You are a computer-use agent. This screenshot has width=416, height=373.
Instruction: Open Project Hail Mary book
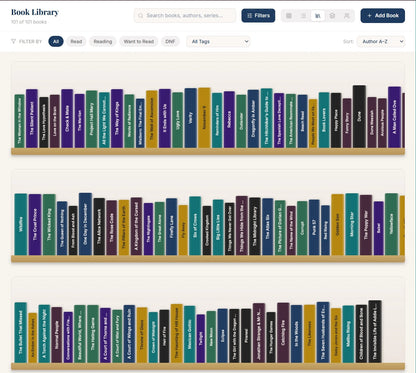click(x=92, y=119)
